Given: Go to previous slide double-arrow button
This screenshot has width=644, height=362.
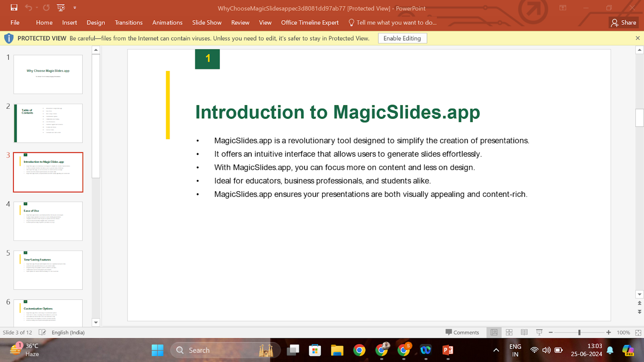Looking at the screenshot, I should coord(639,303).
